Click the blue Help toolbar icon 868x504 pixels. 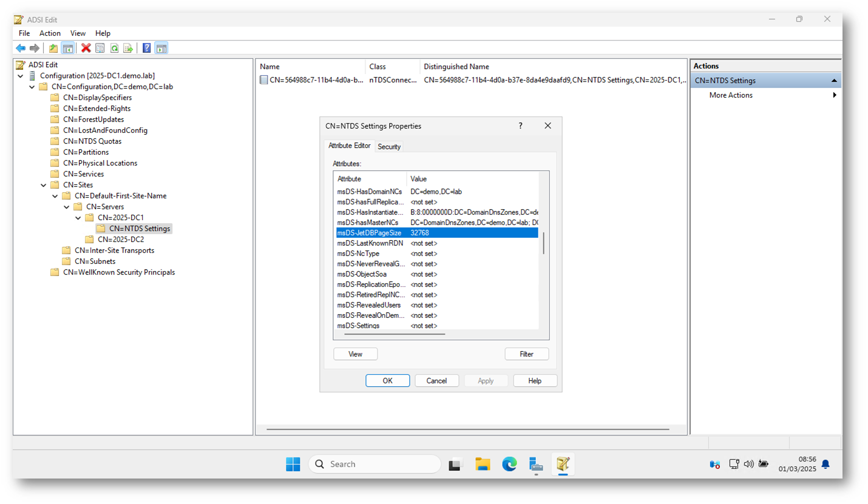[147, 49]
